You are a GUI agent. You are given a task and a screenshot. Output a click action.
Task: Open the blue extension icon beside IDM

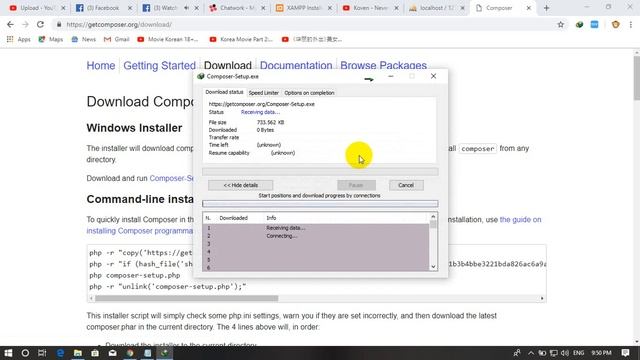[x=594, y=24]
